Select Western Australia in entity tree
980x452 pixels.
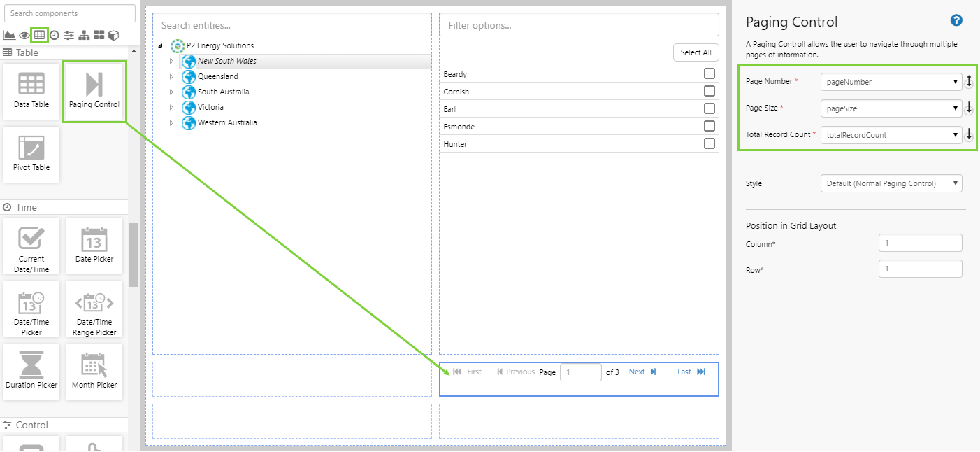tap(227, 123)
